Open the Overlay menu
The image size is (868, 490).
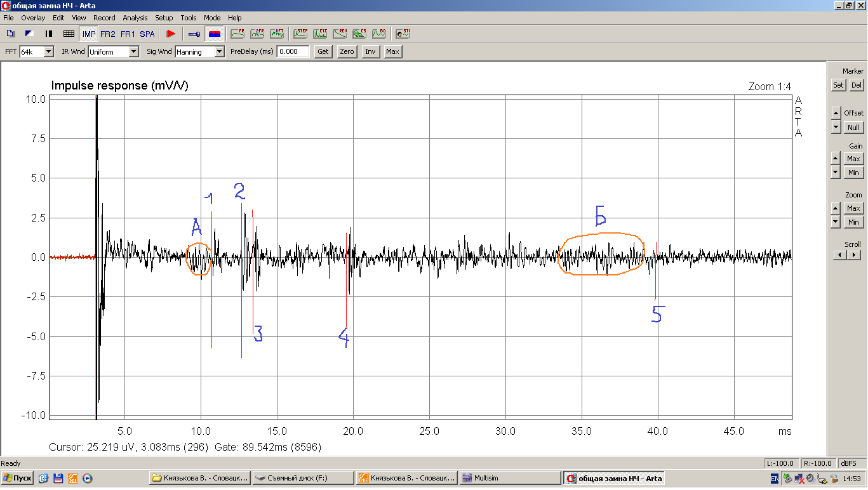pyautogui.click(x=33, y=18)
